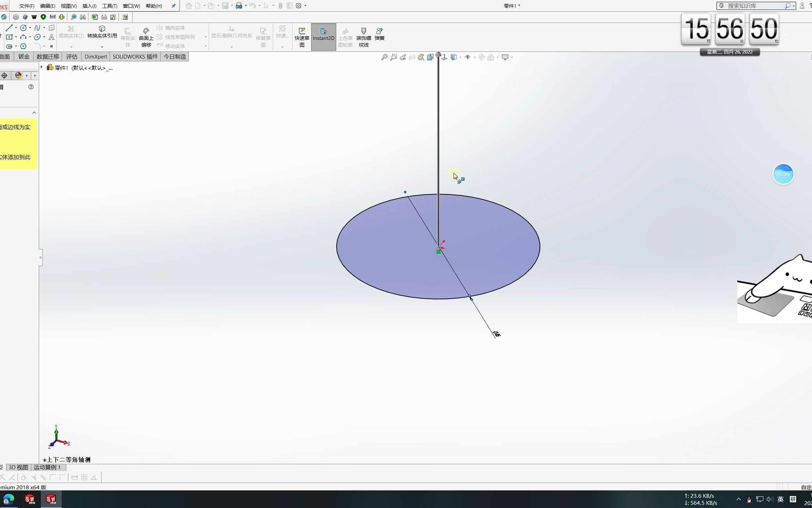Select the Line sketch tool
This screenshot has width=812, height=508.
click(9, 28)
